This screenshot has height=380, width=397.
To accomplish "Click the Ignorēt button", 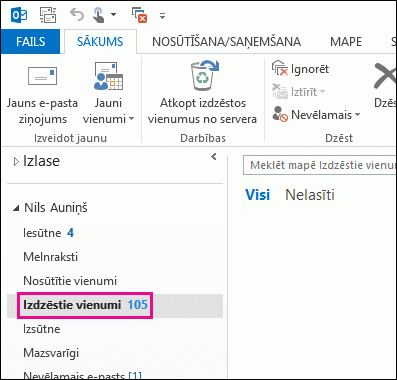I will tap(300, 69).
